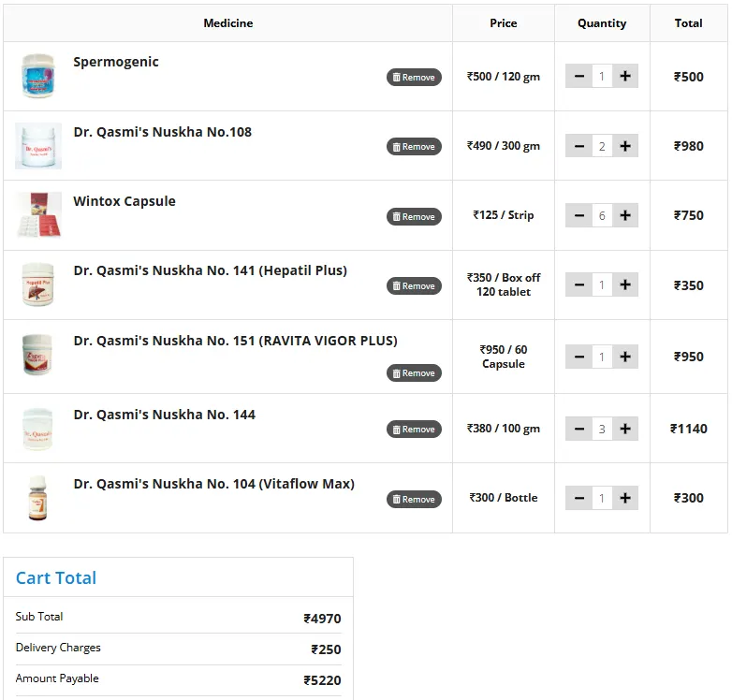Increase Wintox Capsule quantity with plus
Viewport: 732px width, 700px height.
pos(625,215)
